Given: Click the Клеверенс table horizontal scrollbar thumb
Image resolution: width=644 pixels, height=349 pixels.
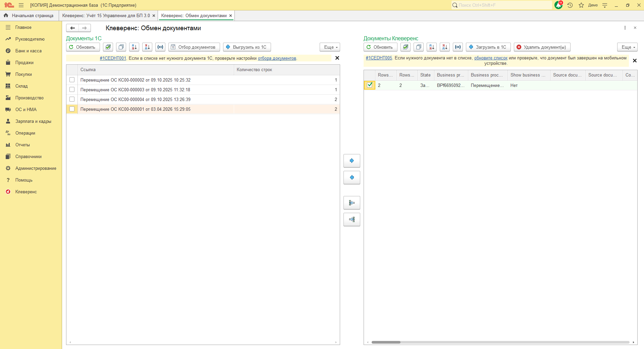Looking at the screenshot, I should pyautogui.click(x=386, y=342).
